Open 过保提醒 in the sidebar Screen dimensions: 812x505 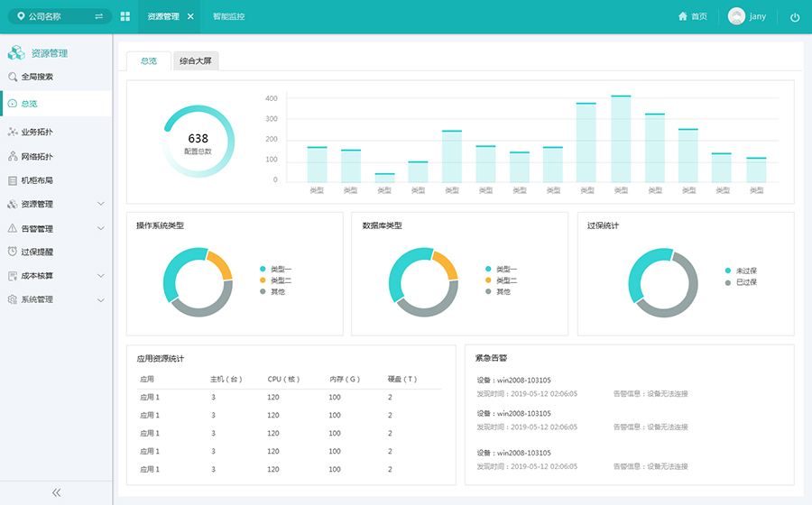click(x=36, y=252)
